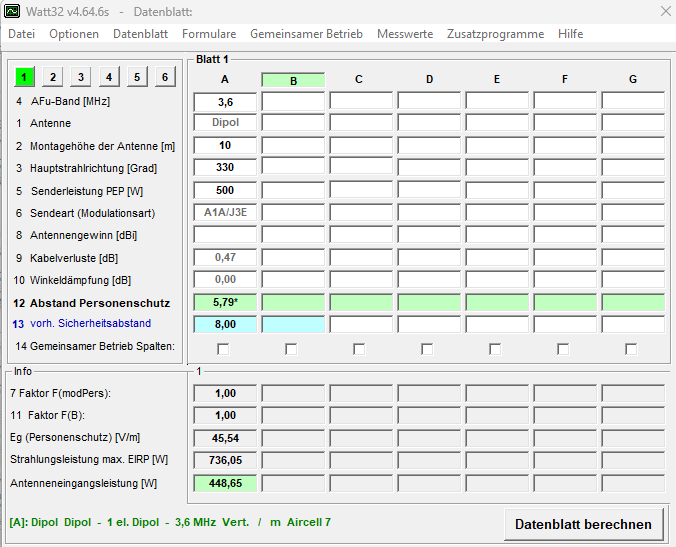Click the 'AFu-Band [MHz]' row label
The width and height of the screenshot is (676, 547).
point(70,101)
